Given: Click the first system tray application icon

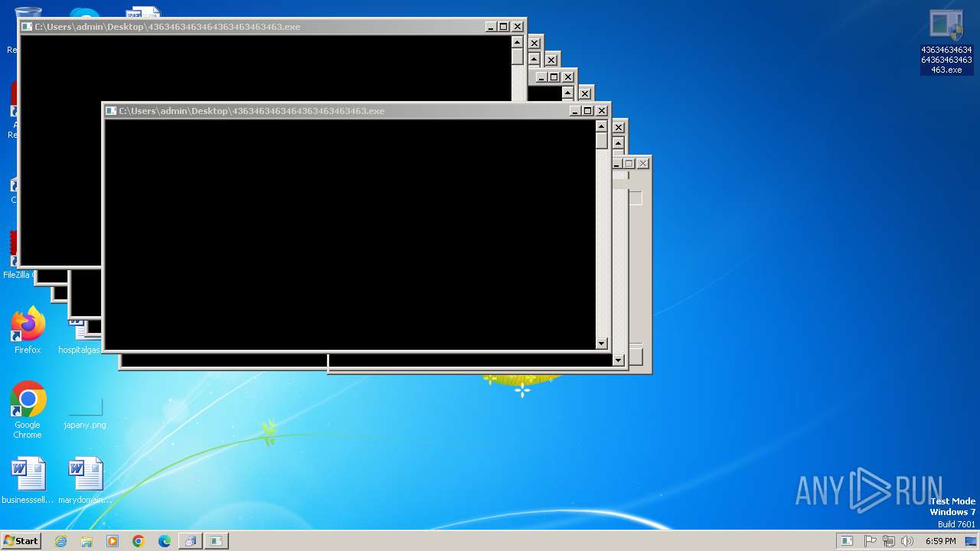Looking at the screenshot, I should [x=846, y=541].
